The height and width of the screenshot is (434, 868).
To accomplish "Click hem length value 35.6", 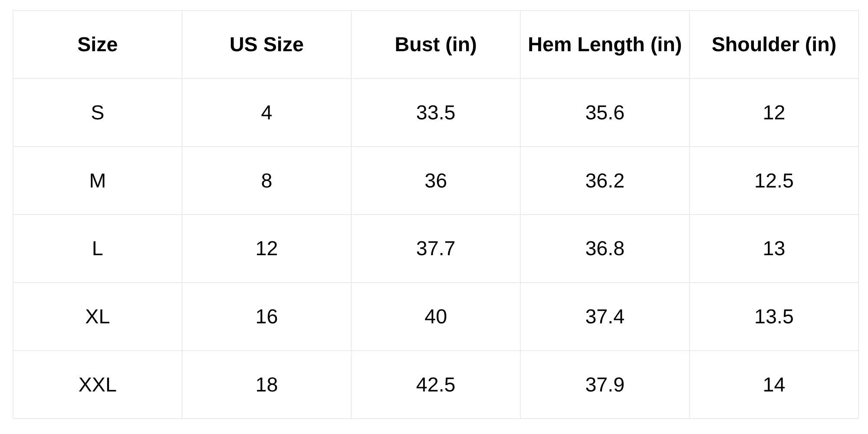I will click(x=605, y=113).
